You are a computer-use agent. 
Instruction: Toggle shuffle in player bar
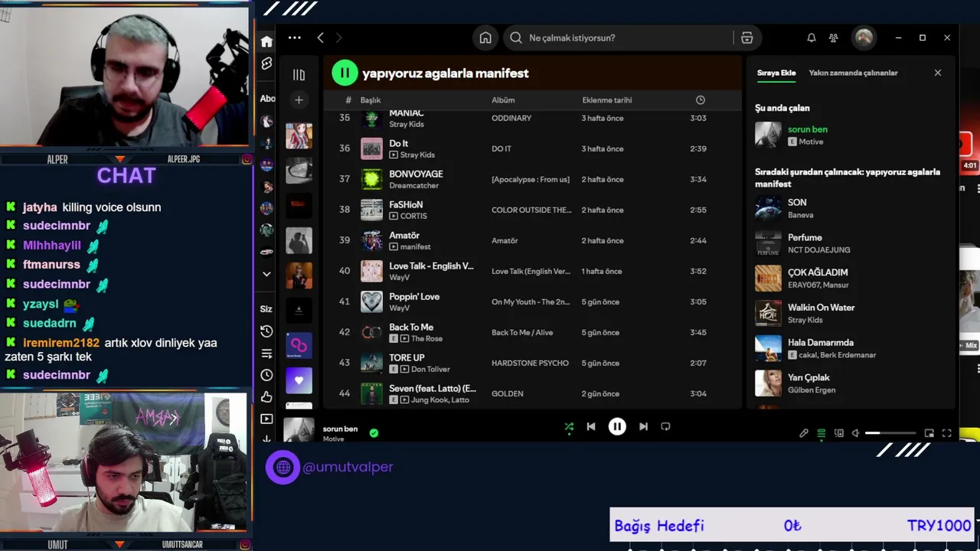[x=569, y=427]
